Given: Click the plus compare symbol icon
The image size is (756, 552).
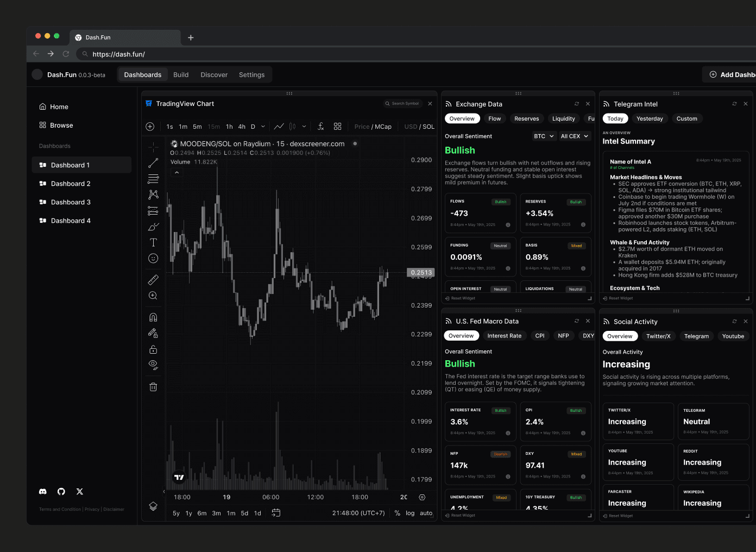Looking at the screenshot, I should 150,127.
